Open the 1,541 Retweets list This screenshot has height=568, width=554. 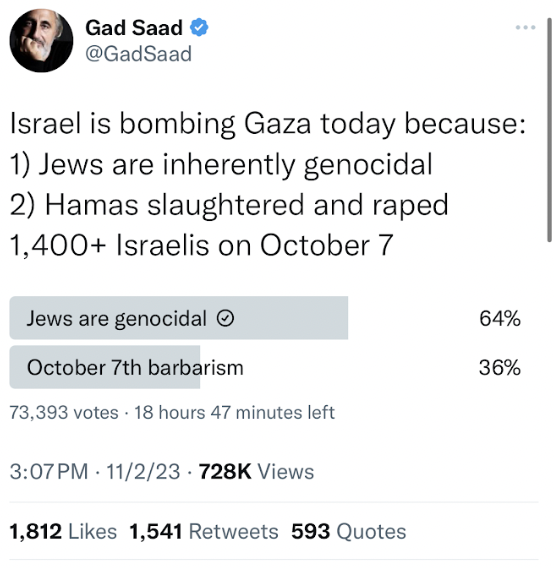pyautogui.click(x=204, y=531)
